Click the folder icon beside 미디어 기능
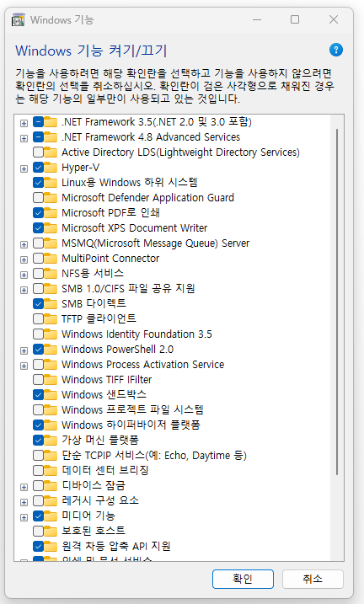Image resolution: width=364 pixels, height=604 pixels. click(51, 516)
